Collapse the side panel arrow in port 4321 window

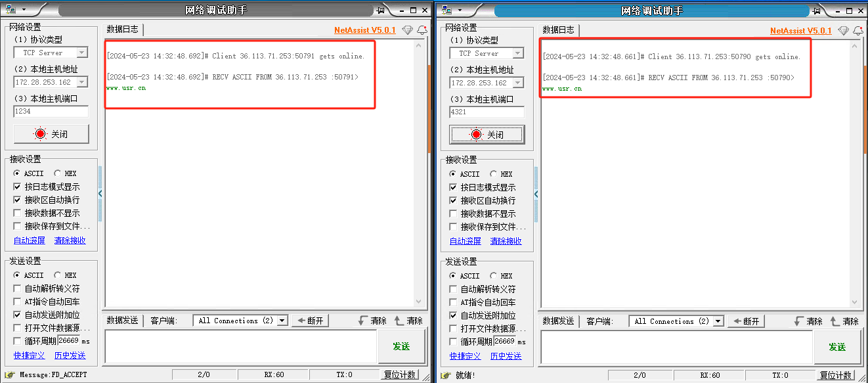click(536, 194)
